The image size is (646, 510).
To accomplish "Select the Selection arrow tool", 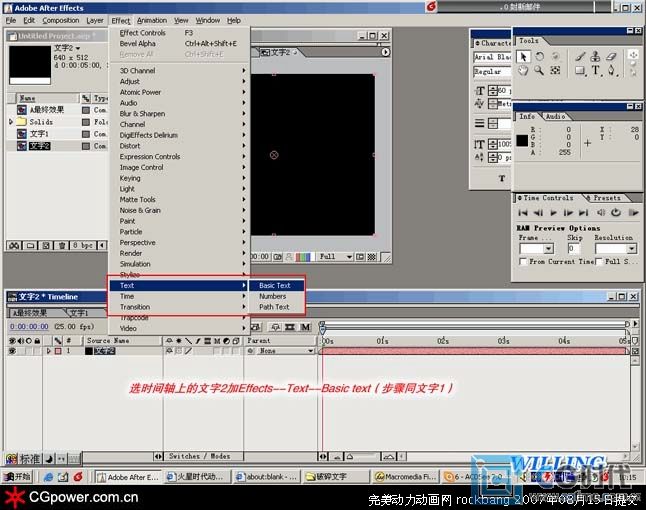I will 523,57.
